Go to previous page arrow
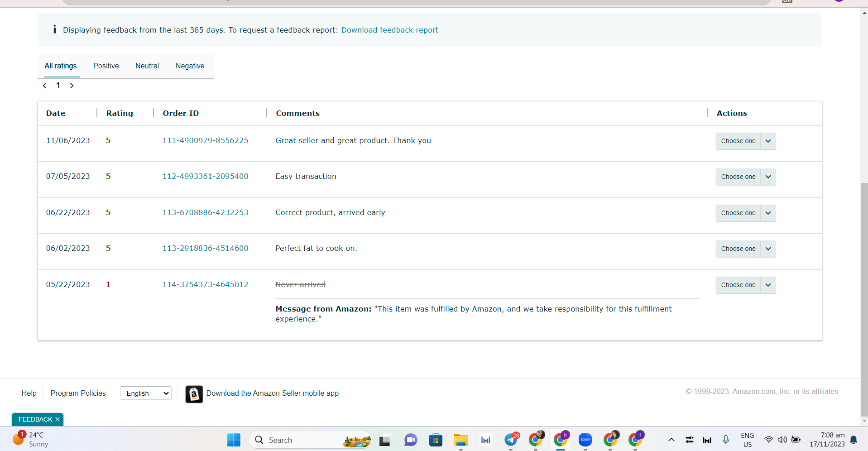This screenshot has height=451, width=868. [x=44, y=86]
